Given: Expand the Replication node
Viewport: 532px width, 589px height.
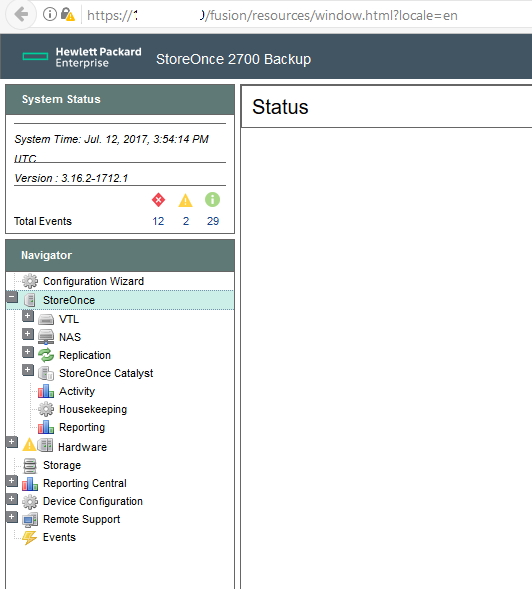Looking at the screenshot, I should 28,352.
